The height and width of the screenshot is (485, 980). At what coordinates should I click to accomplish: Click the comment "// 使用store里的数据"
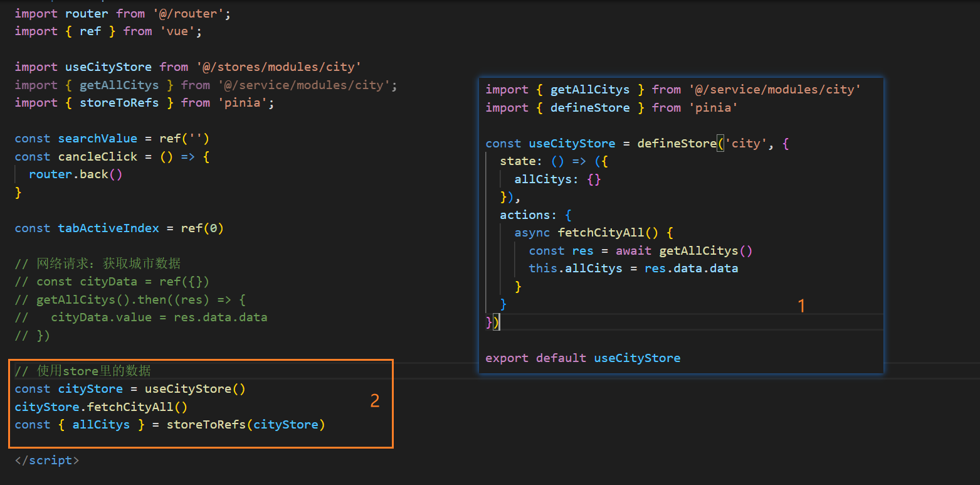click(83, 370)
